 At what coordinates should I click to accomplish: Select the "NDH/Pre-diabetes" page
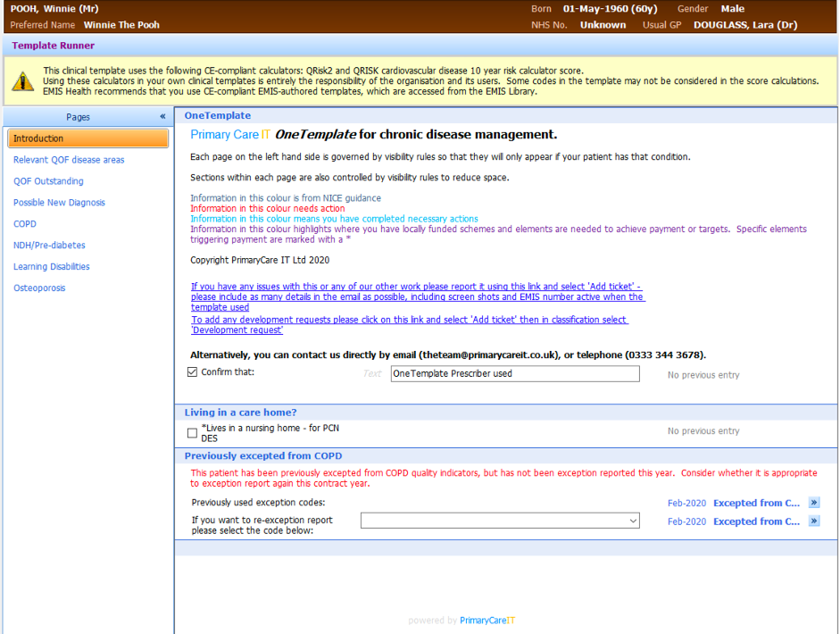tap(49, 245)
